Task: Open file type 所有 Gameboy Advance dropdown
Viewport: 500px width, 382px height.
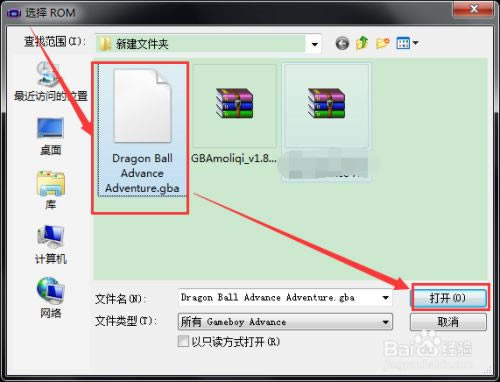Action: [x=285, y=322]
